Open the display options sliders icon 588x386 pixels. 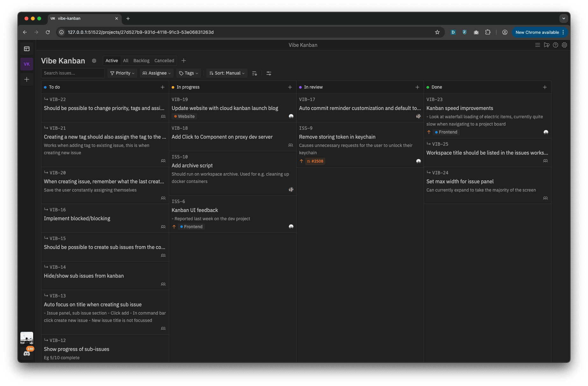(x=269, y=73)
